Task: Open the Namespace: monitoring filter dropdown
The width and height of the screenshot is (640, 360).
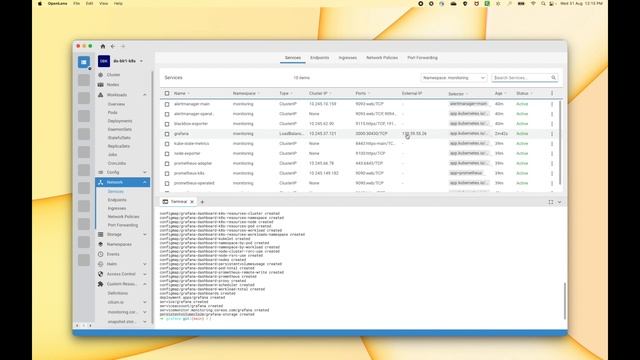Action: pyautogui.click(x=453, y=78)
